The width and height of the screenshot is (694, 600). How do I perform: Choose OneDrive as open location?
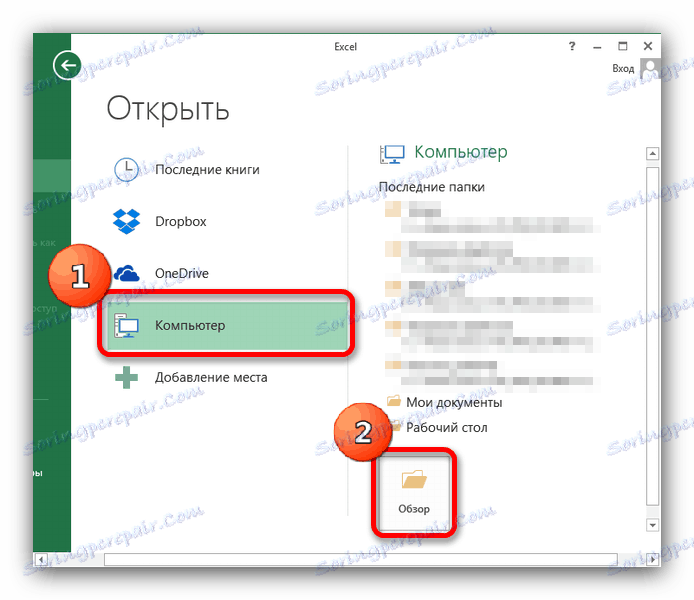[x=227, y=273]
